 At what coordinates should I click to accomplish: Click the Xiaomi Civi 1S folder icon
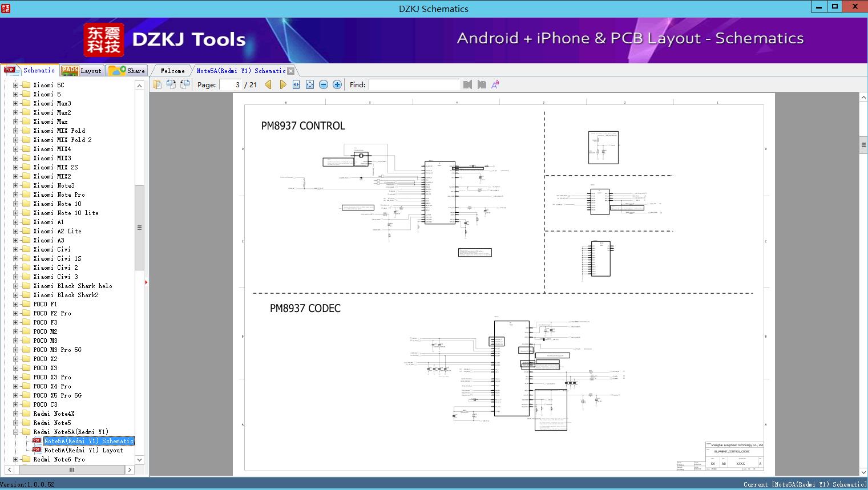click(26, 258)
